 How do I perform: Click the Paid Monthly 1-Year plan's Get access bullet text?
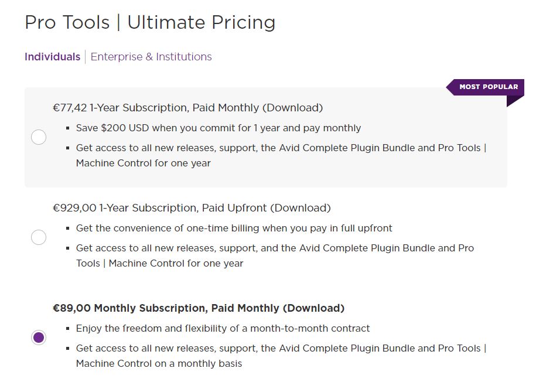tap(281, 148)
